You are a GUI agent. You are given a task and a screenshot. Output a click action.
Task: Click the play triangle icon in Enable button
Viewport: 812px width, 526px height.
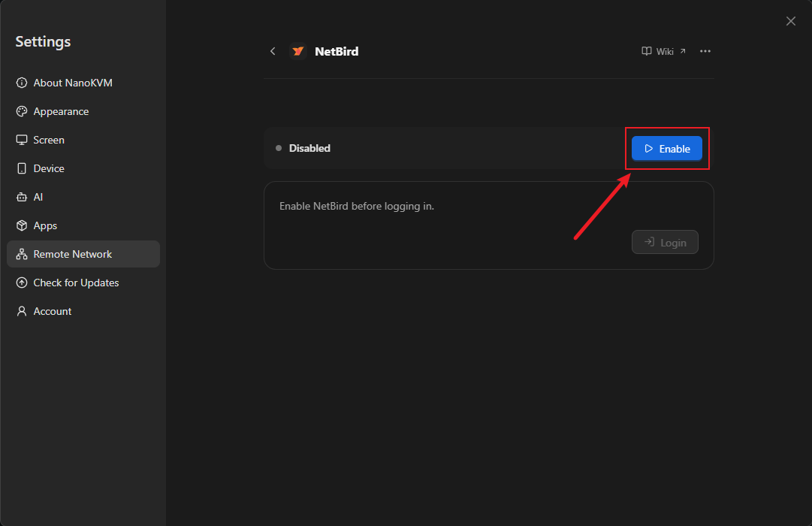[x=648, y=149]
